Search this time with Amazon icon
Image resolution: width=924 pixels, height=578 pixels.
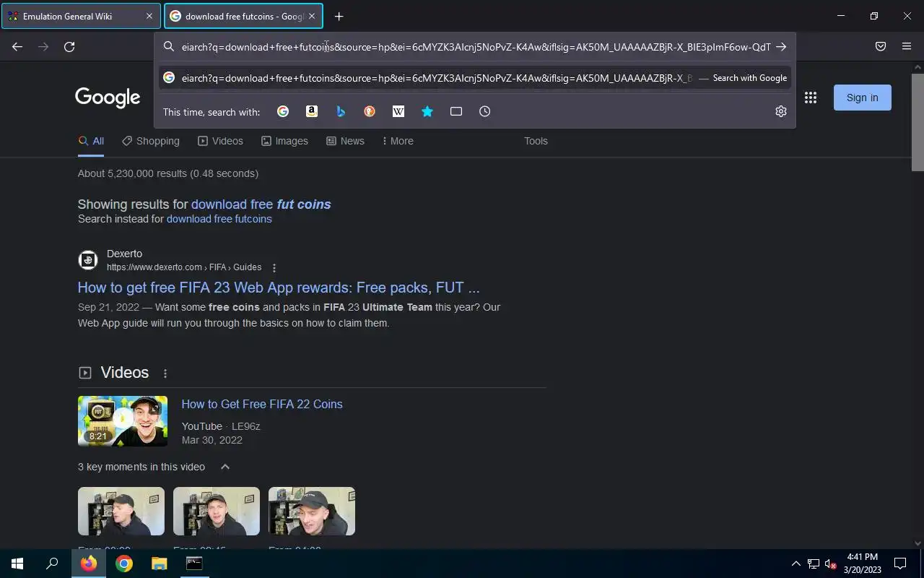pos(312,111)
